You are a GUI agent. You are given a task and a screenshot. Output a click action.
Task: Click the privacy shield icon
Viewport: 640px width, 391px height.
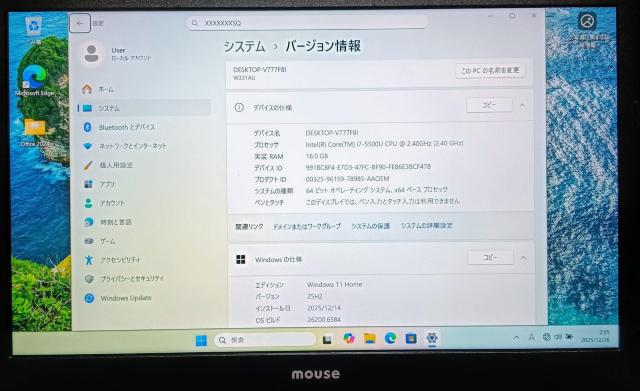[89, 279]
